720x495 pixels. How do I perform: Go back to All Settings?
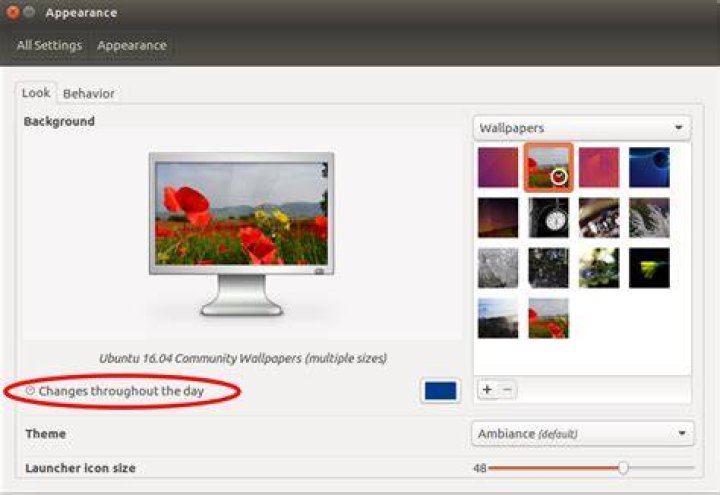coord(49,45)
